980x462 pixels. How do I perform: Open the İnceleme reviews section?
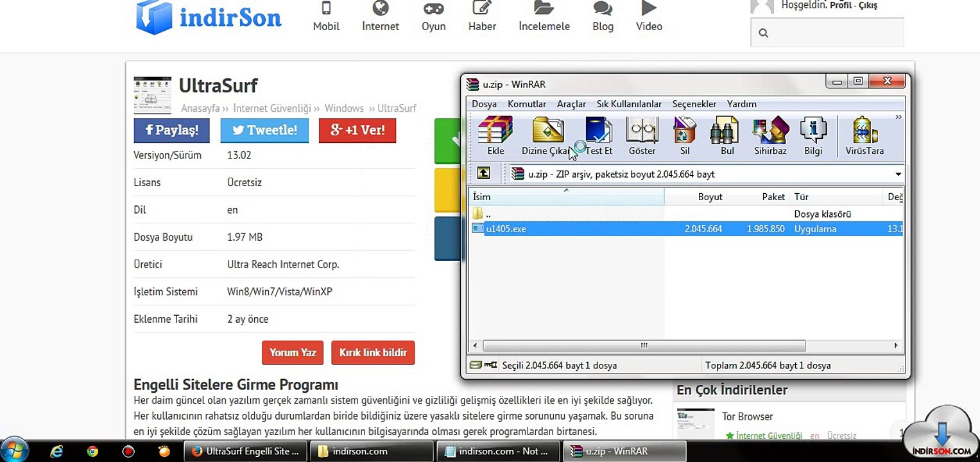click(x=544, y=17)
